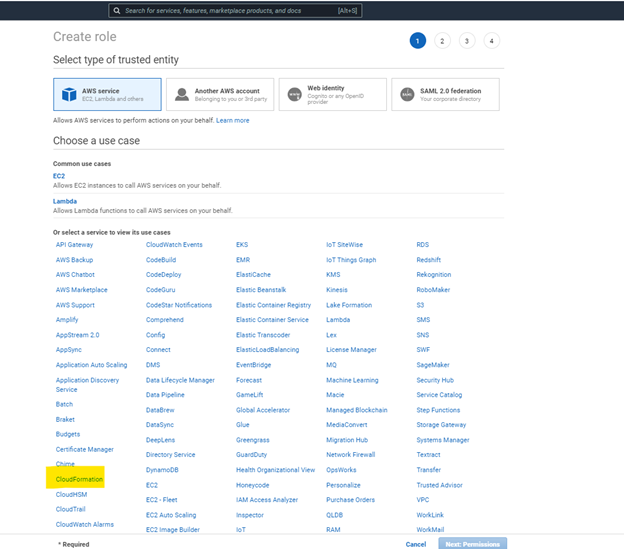Select the AWS Chatbot service

(75, 274)
